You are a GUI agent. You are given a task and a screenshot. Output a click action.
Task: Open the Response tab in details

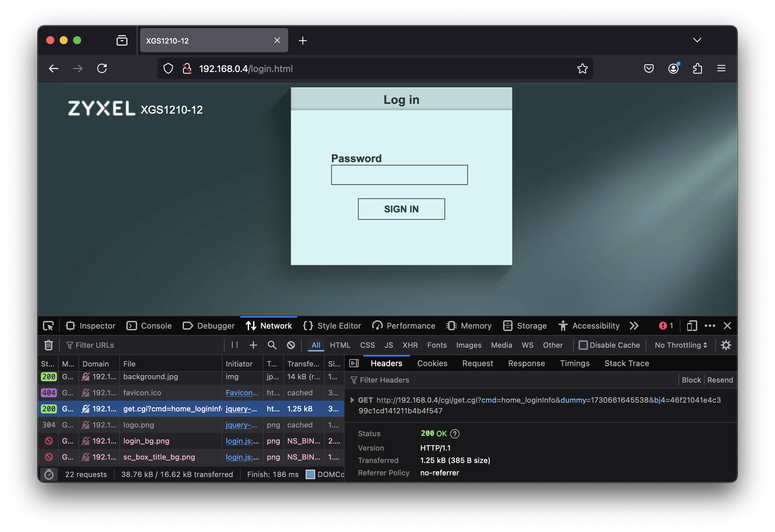tap(526, 363)
